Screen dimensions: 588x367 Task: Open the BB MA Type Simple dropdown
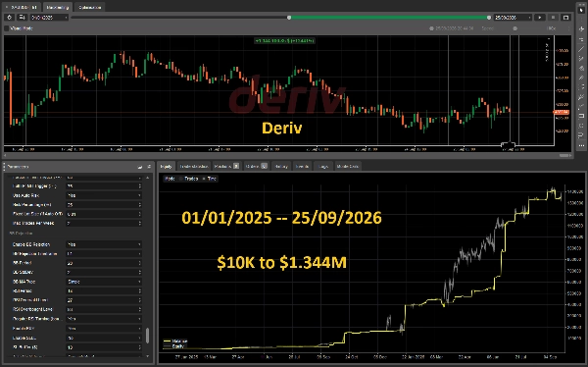(104, 282)
